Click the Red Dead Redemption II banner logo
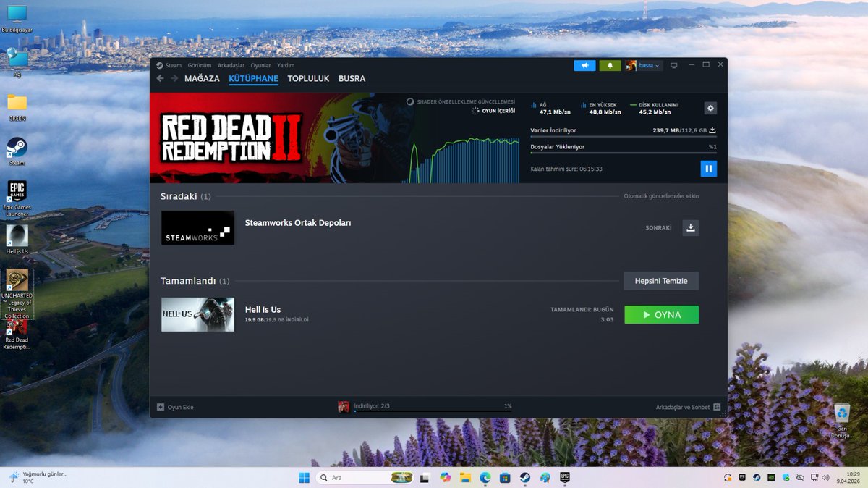The height and width of the screenshot is (488, 868). (x=231, y=137)
